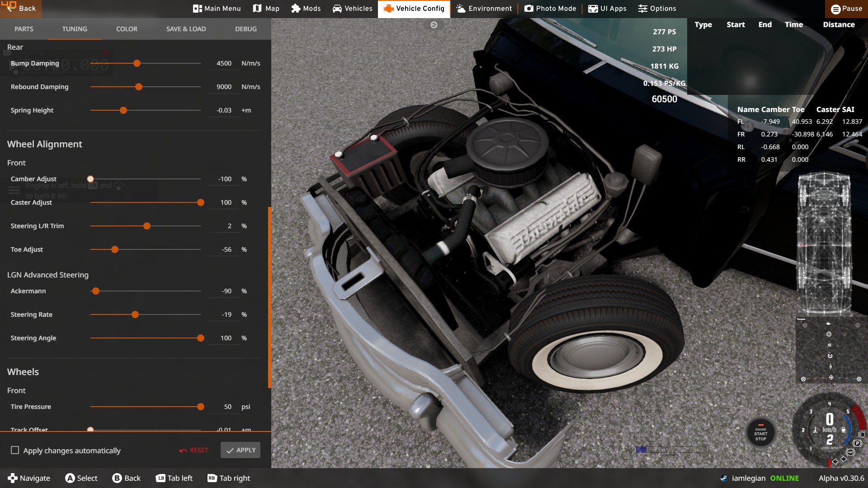The image size is (868, 488).
Task: Click the parking brake indicator icon
Action: [x=857, y=443]
